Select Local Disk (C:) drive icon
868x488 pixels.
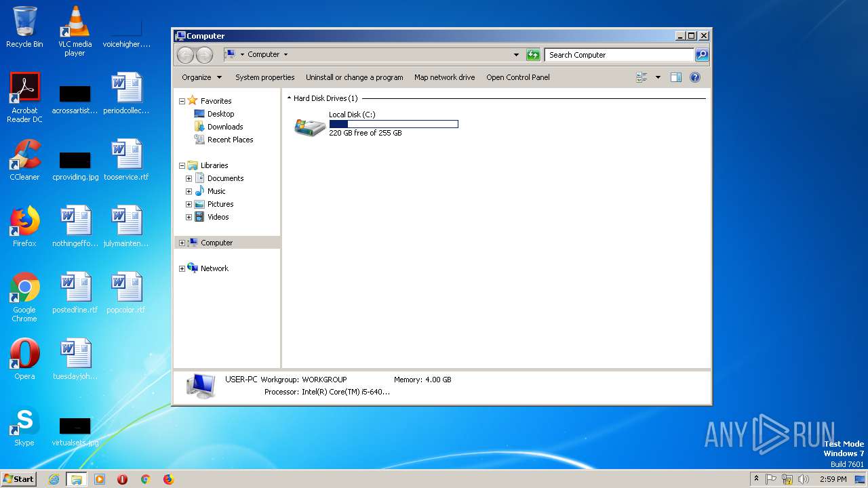tap(309, 126)
